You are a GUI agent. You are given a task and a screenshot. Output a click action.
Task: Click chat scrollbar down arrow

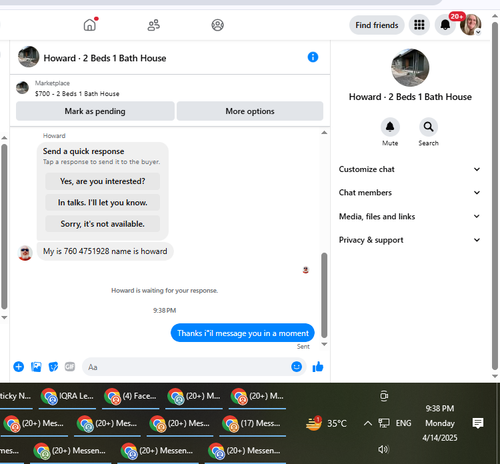point(324,344)
